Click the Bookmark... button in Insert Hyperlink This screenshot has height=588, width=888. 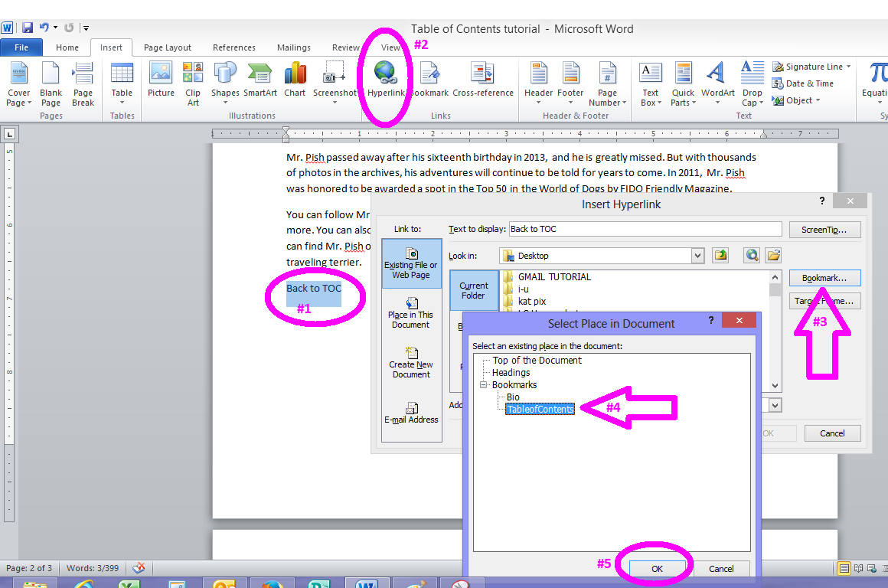click(824, 278)
